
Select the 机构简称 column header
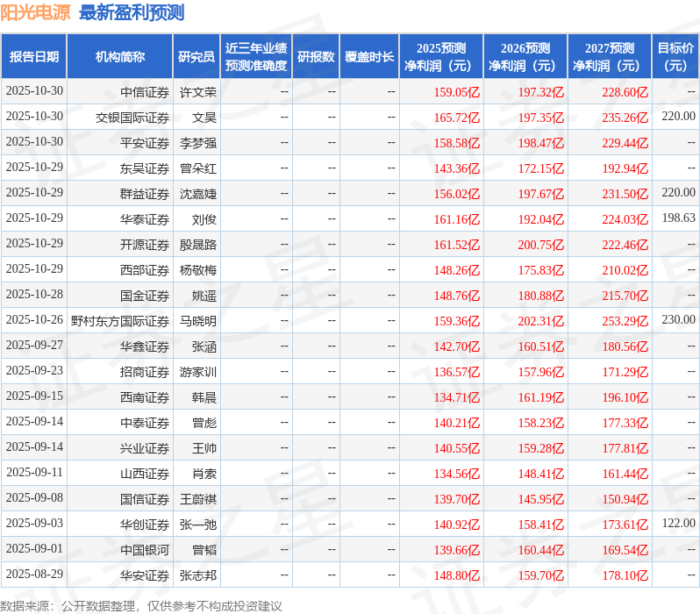119,57
